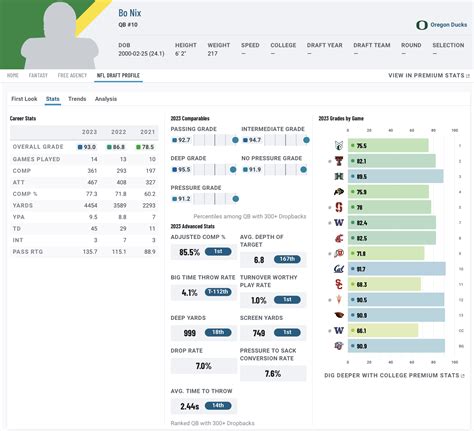Click the last game's opponent logo beside 90.9
The height and width of the screenshot is (431, 474).
pyautogui.click(x=339, y=346)
